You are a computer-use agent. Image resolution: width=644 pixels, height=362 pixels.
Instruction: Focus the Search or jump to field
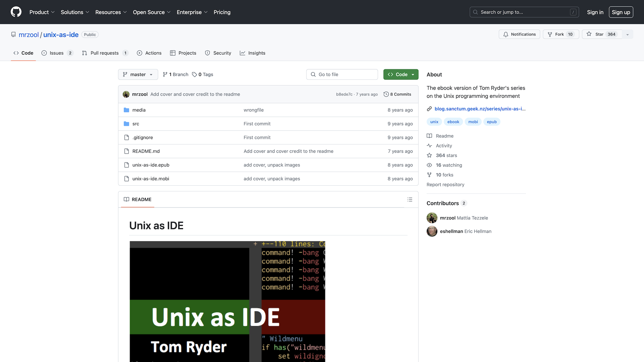pos(524,12)
